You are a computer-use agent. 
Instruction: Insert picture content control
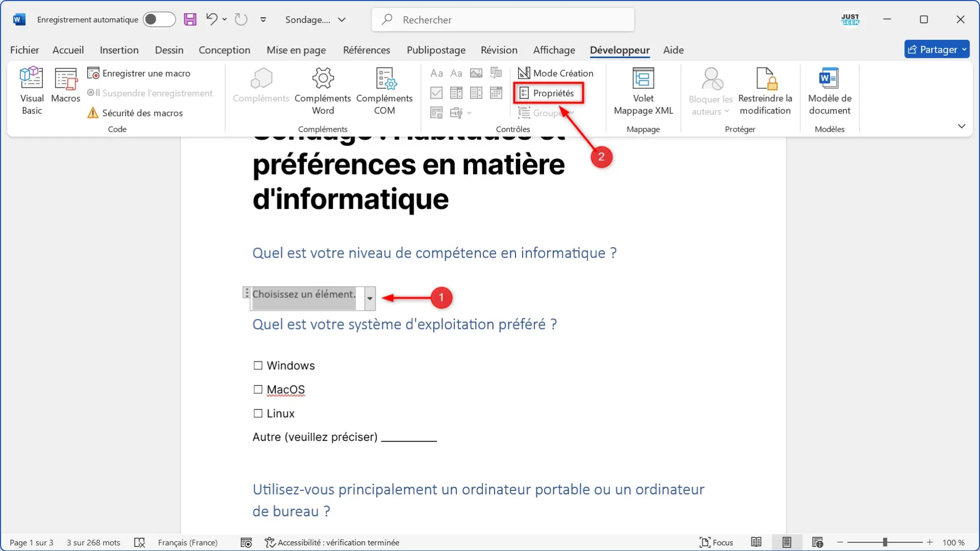coord(476,73)
